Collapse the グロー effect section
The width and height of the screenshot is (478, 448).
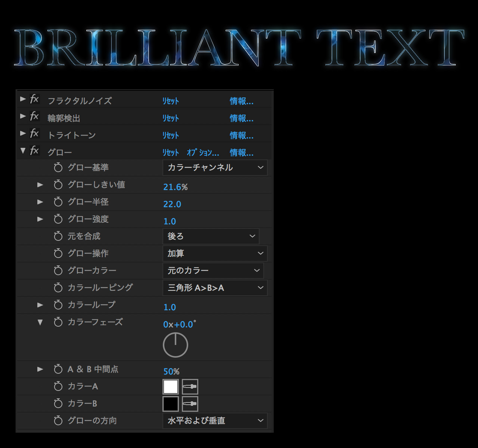tap(23, 150)
